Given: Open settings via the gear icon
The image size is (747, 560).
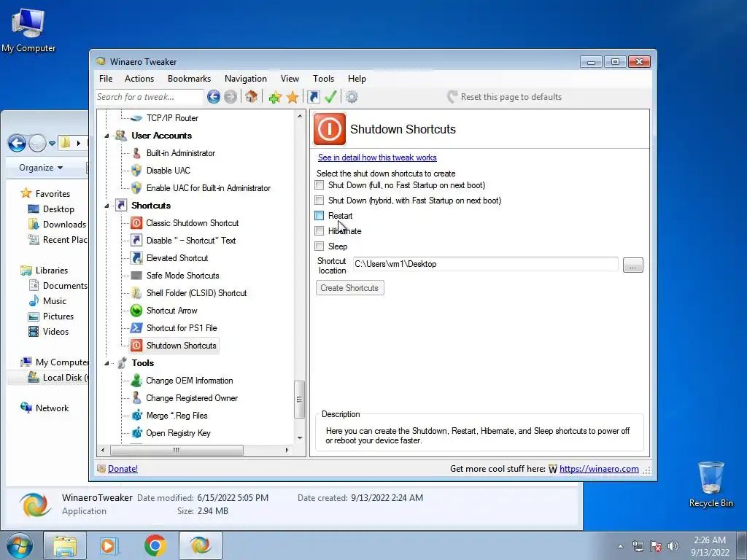Looking at the screenshot, I should point(352,97).
